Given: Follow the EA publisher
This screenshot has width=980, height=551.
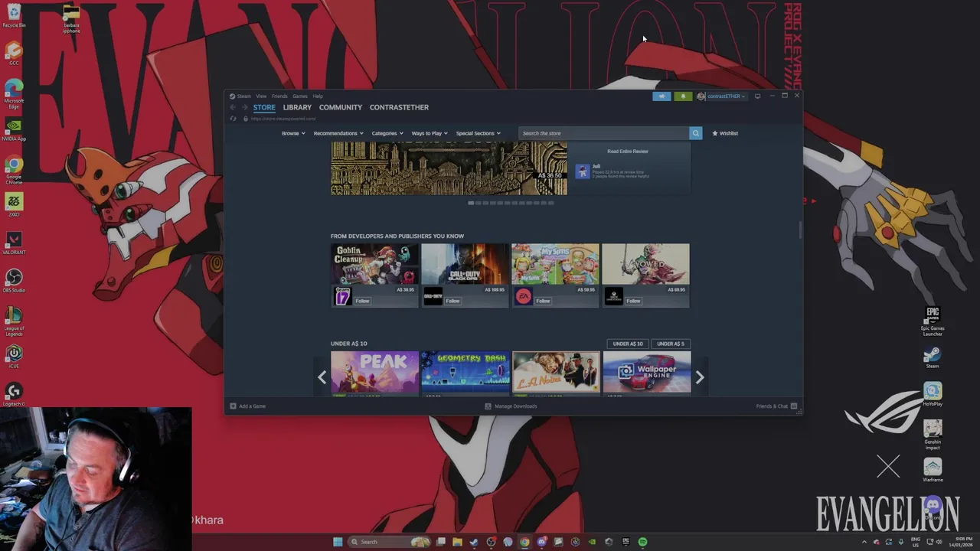Looking at the screenshot, I should (543, 301).
